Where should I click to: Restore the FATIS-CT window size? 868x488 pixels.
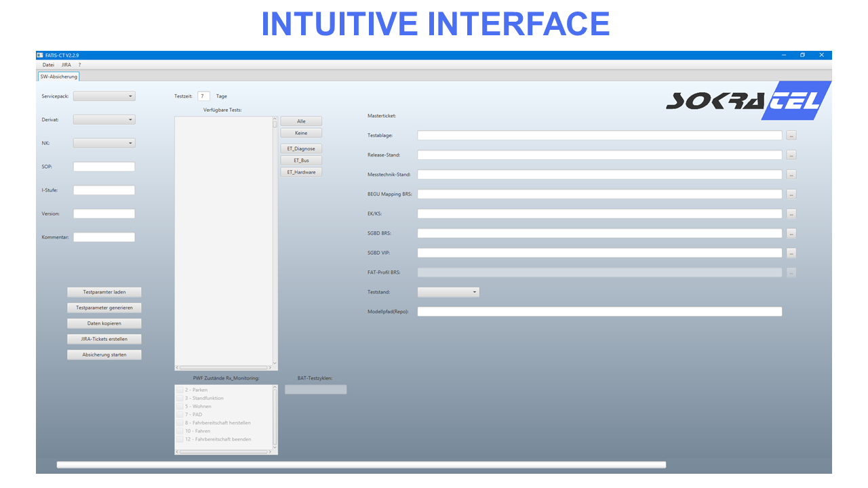[x=802, y=55]
